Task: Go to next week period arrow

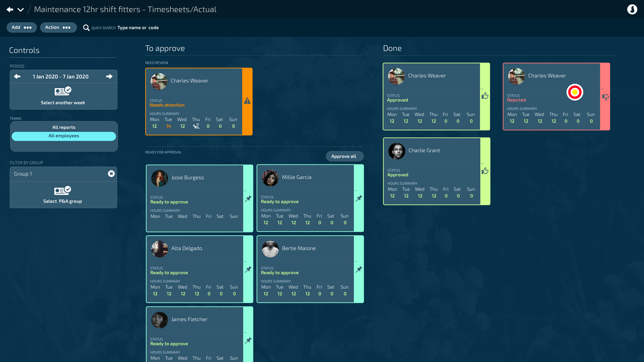Action: (x=109, y=76)
